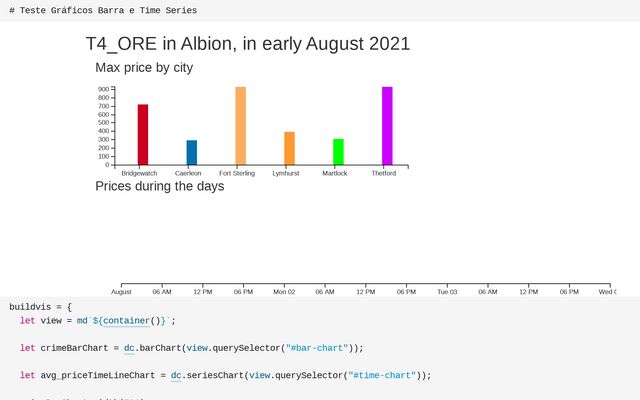640x400 pixels.
Task: Select the blue Caerleon bar
Action: click(192, 153)
